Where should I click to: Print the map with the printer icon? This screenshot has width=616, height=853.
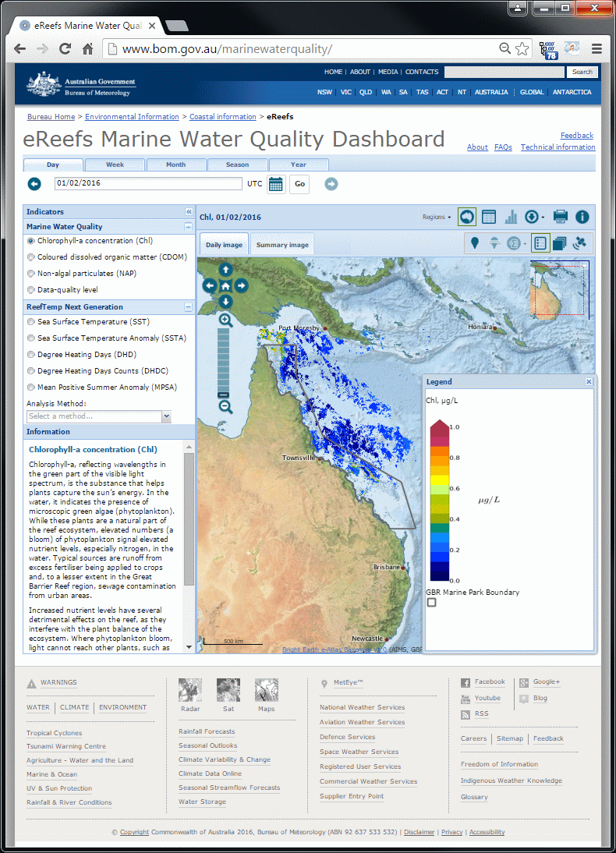coord(561,217)
